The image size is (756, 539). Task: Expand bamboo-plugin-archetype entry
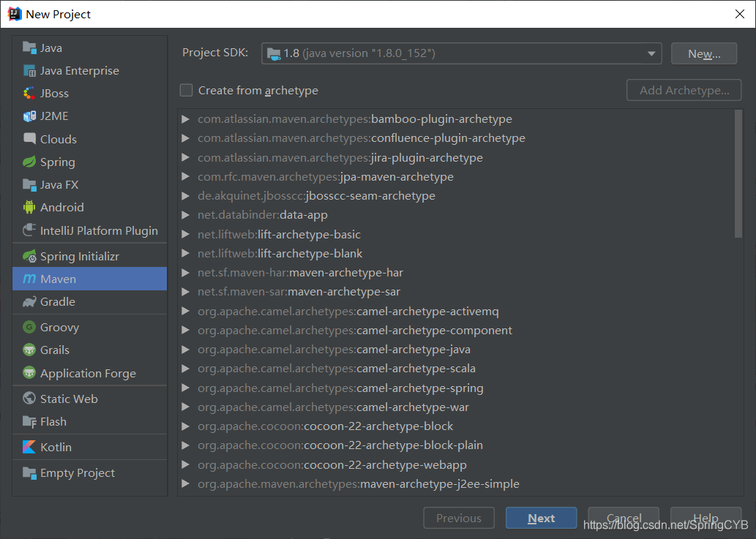click(x=185, y=119)
